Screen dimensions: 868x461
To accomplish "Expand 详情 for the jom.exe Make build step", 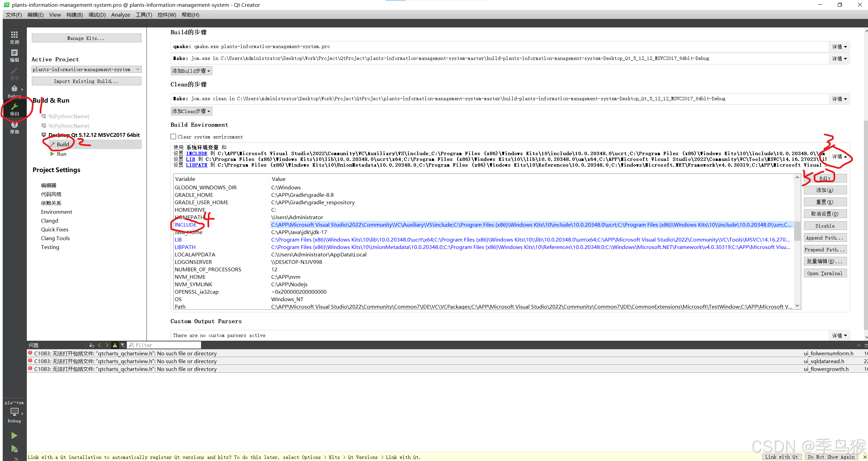I will pyautogui.click(x=839, y=59).
